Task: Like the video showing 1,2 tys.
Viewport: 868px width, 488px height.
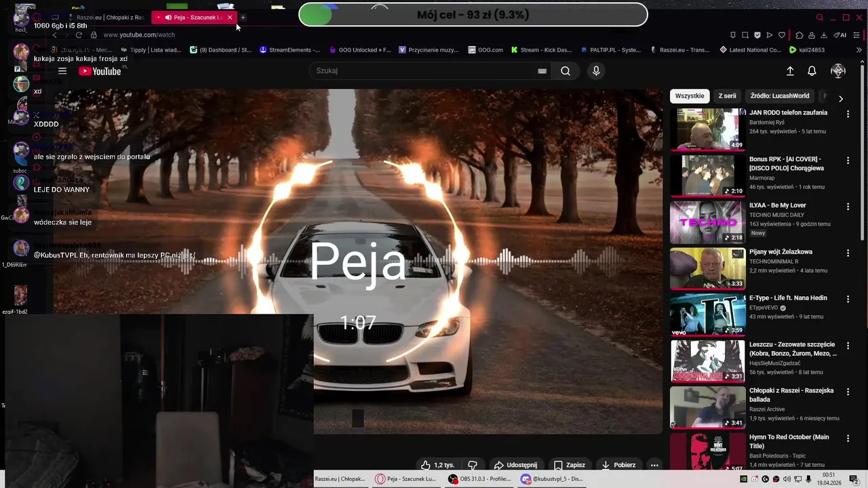Action: 437,465
